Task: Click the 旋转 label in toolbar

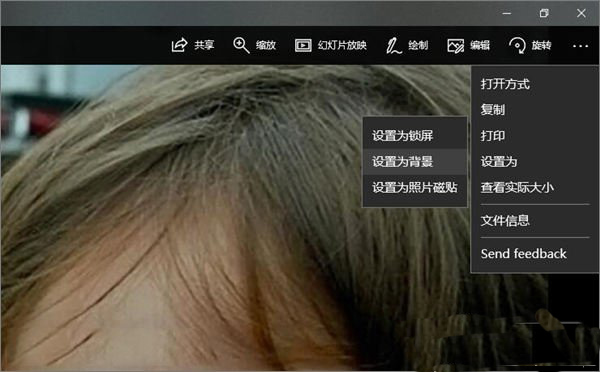Action: (x=541, y=45)
